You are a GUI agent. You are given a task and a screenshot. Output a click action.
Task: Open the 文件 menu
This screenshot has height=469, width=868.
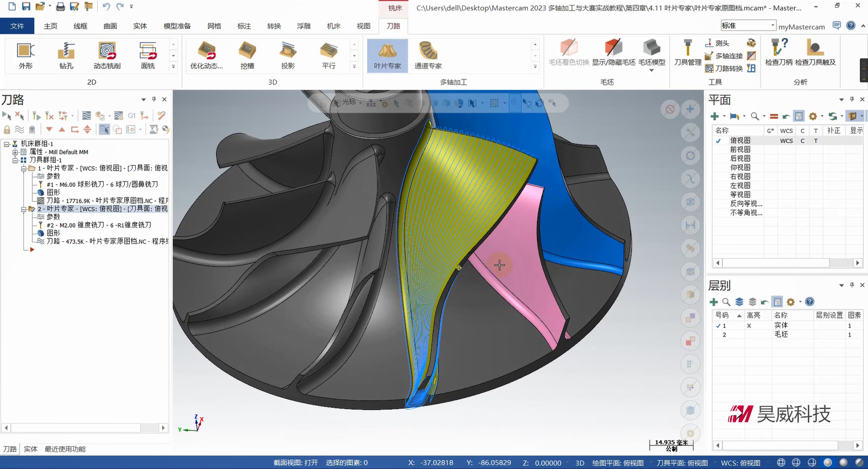pyautogui.click(x=17, y=26)
